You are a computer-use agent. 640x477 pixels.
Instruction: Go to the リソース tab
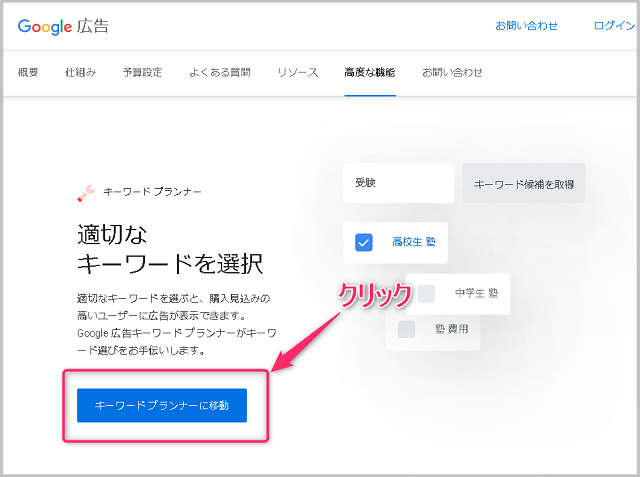[x=298, y=73]
